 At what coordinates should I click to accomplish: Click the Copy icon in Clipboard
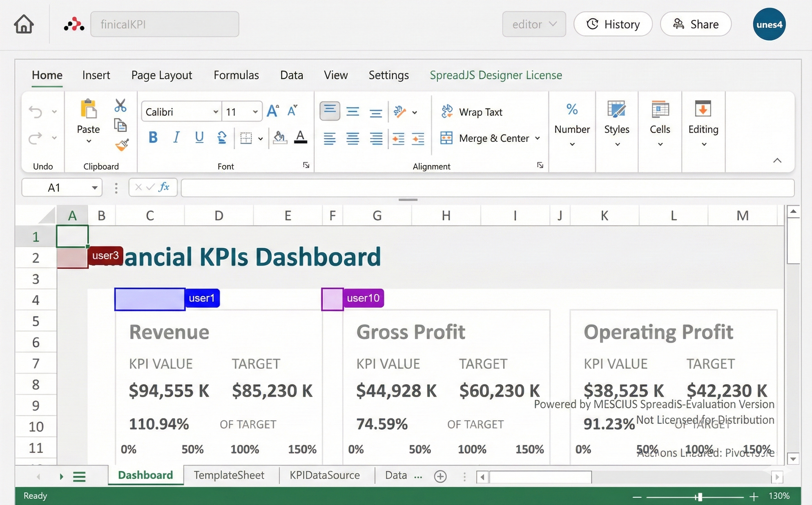point(121,125)
